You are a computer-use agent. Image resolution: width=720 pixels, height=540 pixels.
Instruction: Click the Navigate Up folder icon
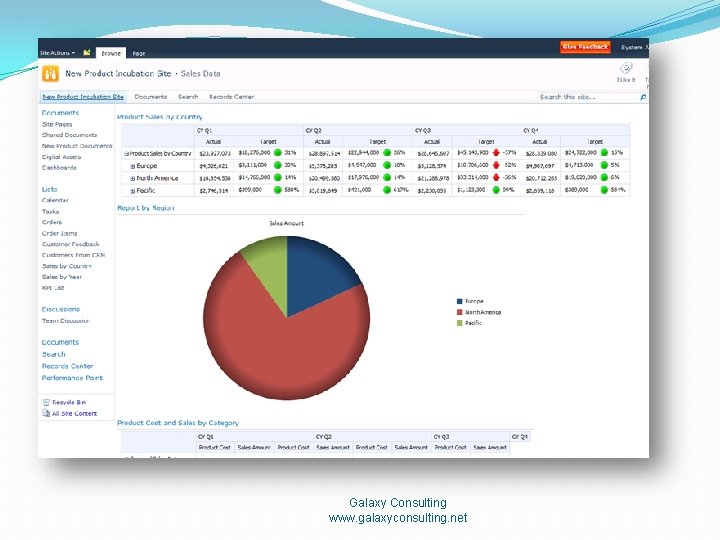(86, 52)
